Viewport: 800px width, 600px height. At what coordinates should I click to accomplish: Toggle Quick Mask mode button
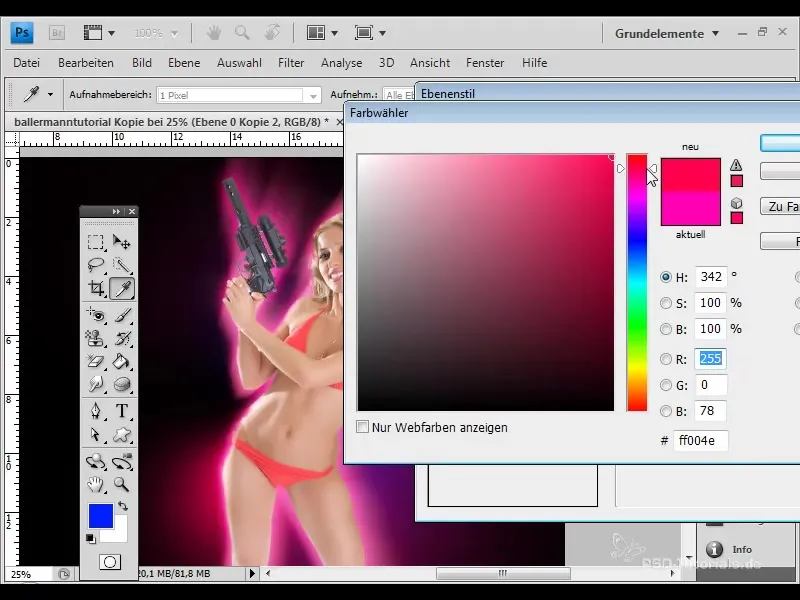(110, 562)
